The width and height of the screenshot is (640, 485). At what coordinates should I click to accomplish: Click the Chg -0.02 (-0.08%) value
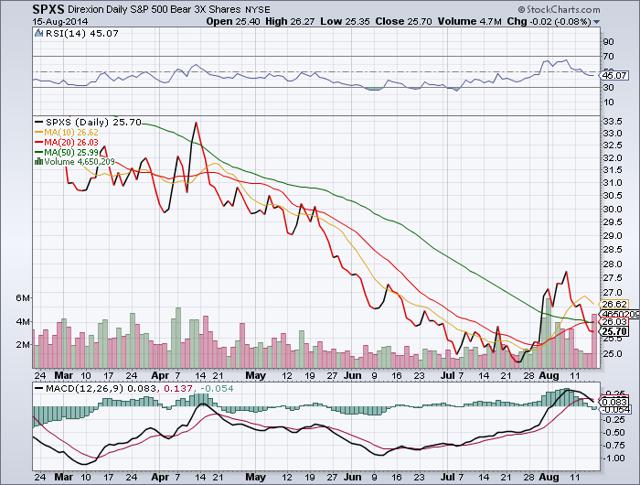(549, 22)
